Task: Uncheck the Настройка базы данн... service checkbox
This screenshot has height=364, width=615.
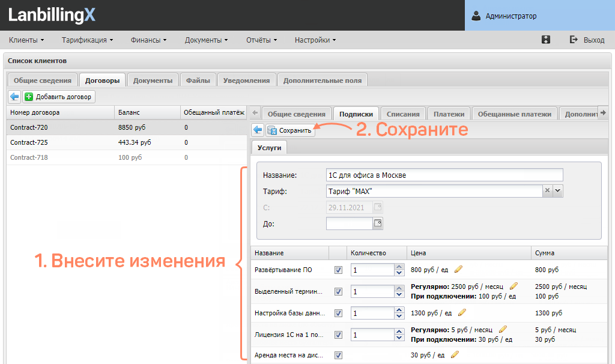Action: coord(338,313)
